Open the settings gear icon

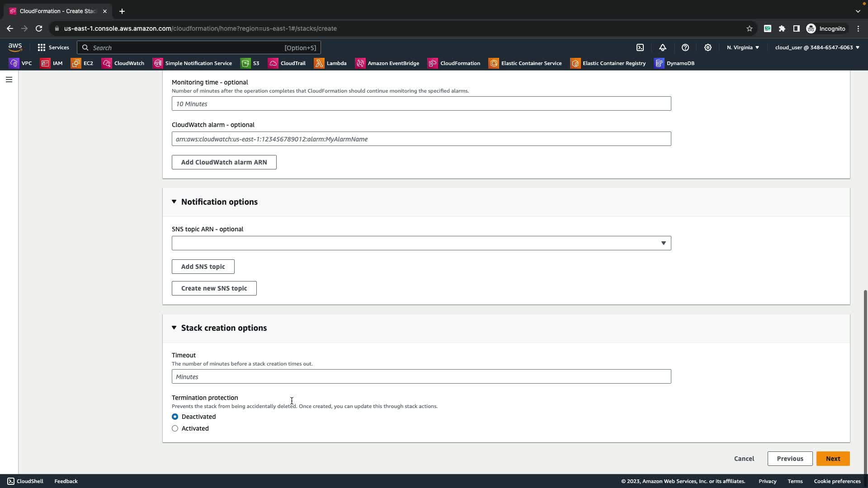(x=708, y=47)
